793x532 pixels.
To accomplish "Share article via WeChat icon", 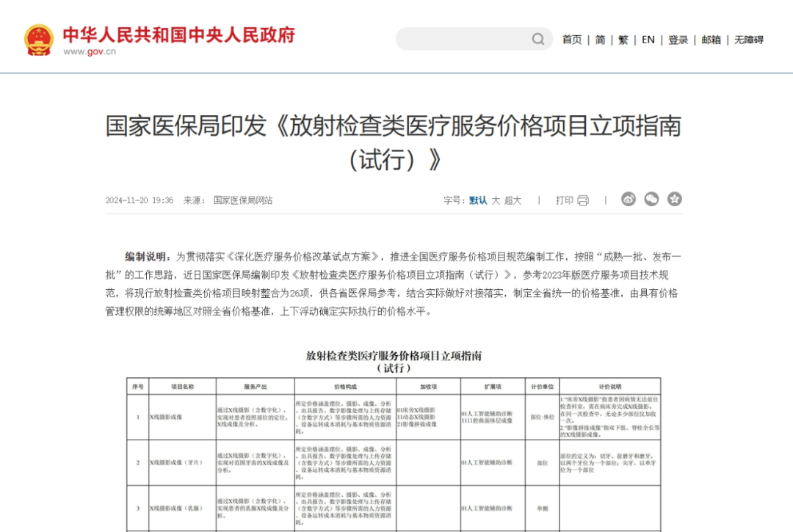I will click(651, 199).
